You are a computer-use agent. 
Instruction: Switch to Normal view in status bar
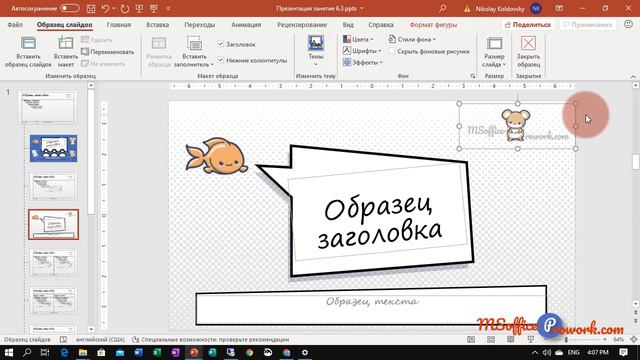471,340
